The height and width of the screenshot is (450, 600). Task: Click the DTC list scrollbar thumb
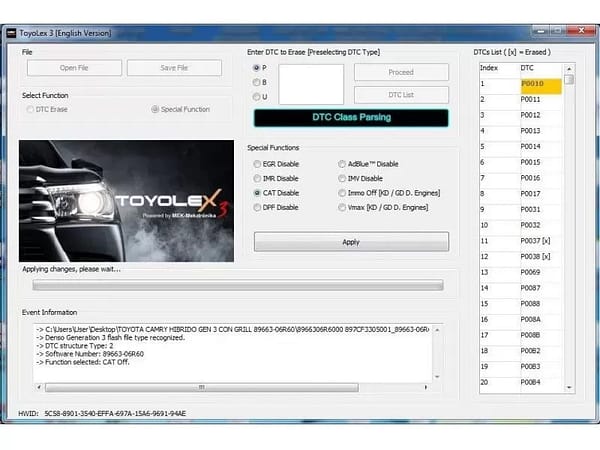pyautogui.click(x=569, y=79)
